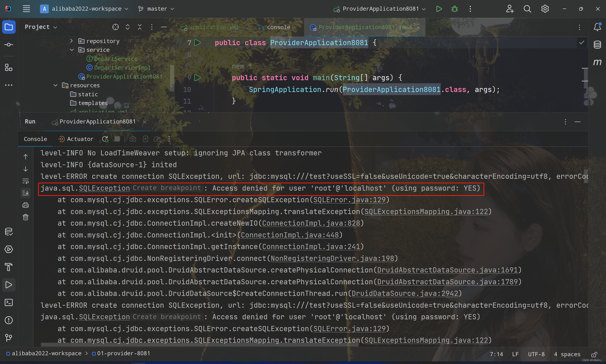Image resolution: width=606 pixels, height=364 pixels.
Task: Open Search Everywhere magnifier
Action: [527, 9]
